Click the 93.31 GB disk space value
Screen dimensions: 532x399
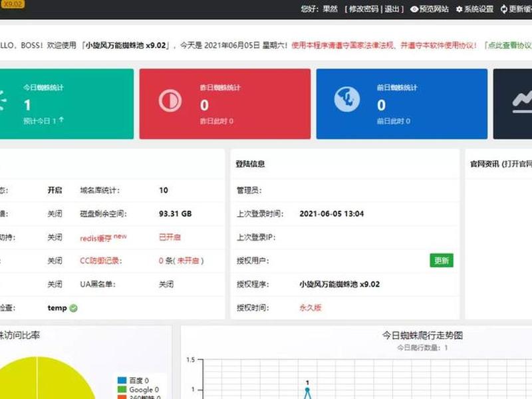tap(175, 213)
